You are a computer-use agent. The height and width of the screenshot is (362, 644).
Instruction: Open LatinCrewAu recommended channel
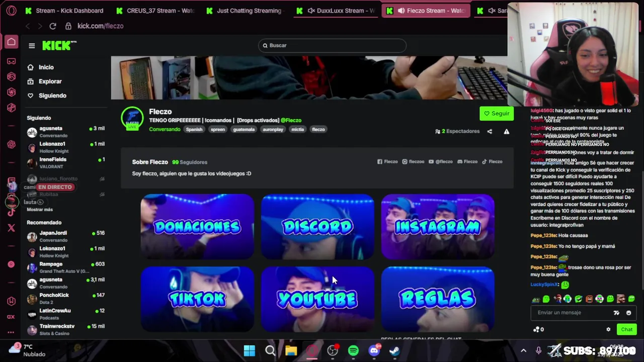(66, 314)
